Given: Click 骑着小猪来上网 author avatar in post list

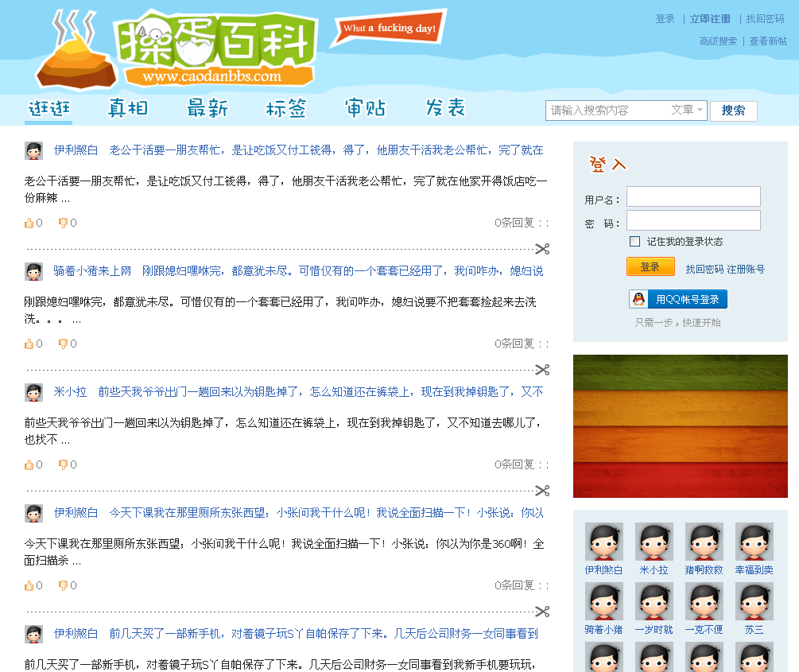Looking at the screenshot, I should click(x=33, y=272).
